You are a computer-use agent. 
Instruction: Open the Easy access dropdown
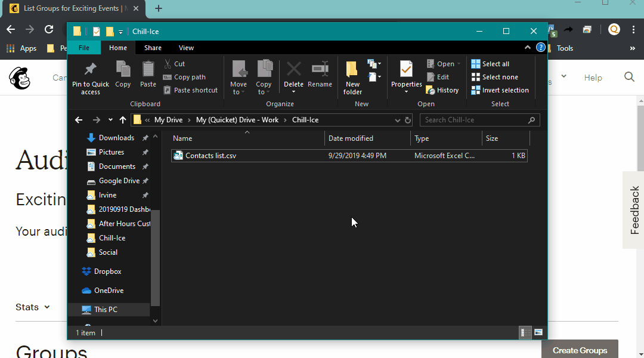(x=374, y=77)
